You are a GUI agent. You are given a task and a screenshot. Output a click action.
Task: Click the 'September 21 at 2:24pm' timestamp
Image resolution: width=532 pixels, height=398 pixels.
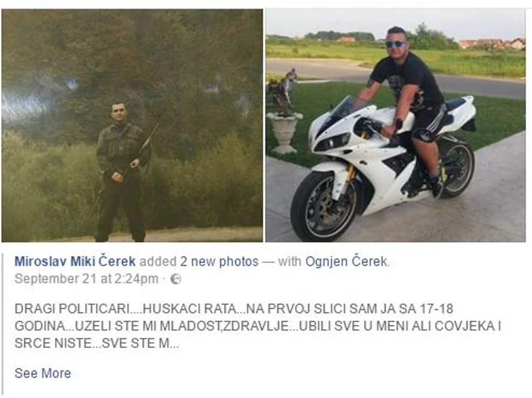[86, 279]
